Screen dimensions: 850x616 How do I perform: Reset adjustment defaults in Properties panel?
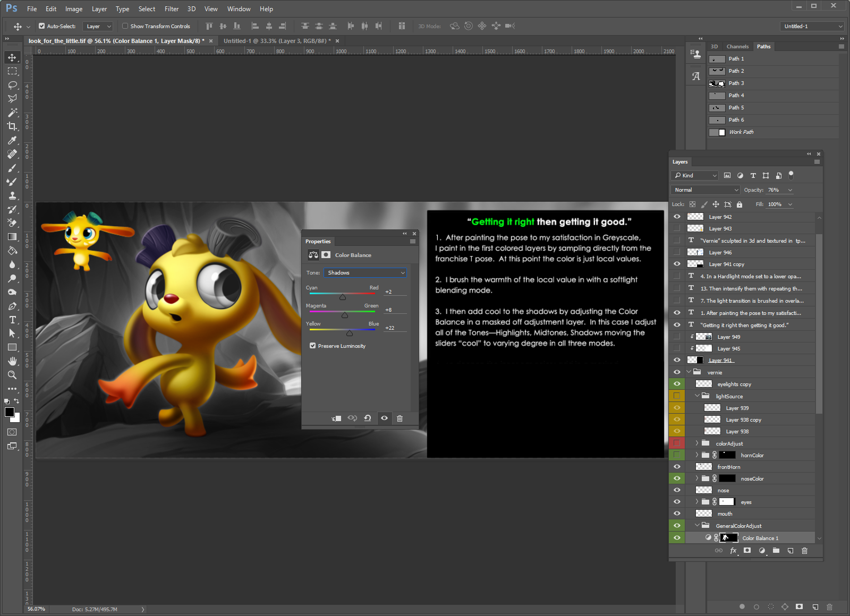coord(368,418)
